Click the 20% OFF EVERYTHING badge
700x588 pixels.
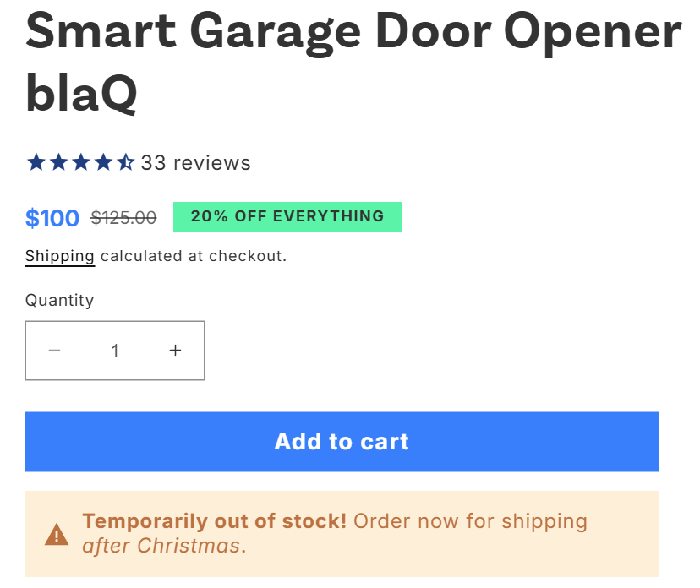(x=287, y=216)
